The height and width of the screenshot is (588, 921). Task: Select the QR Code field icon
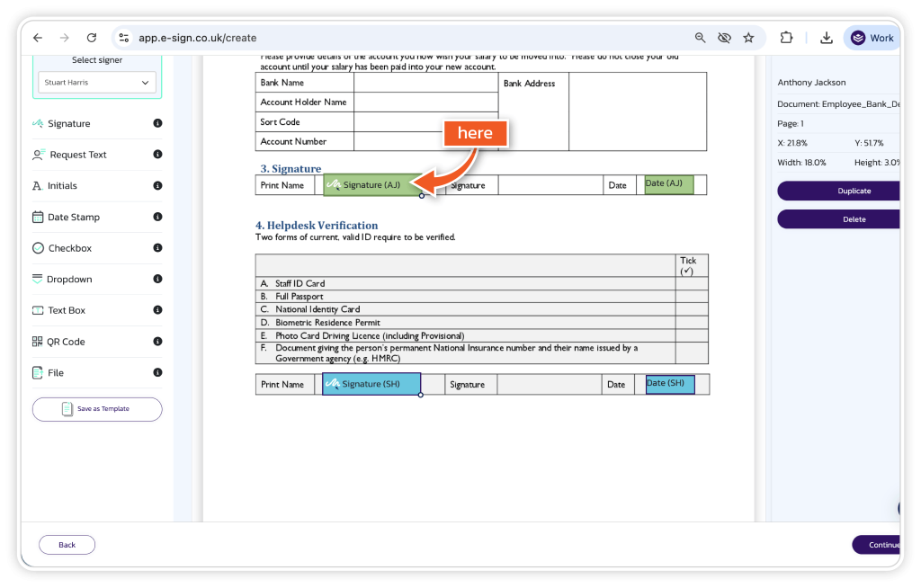(x=38, y=342)
